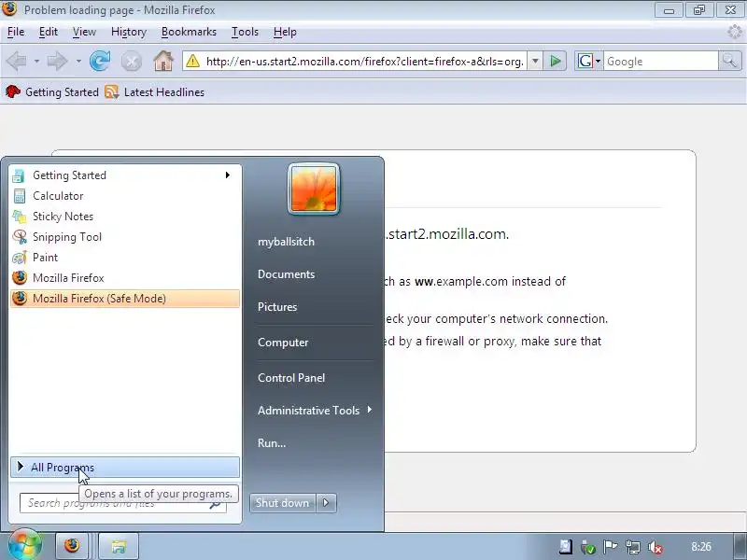Click the safely remove hardware tray icon
747x560 pixels.
(588, 548)
